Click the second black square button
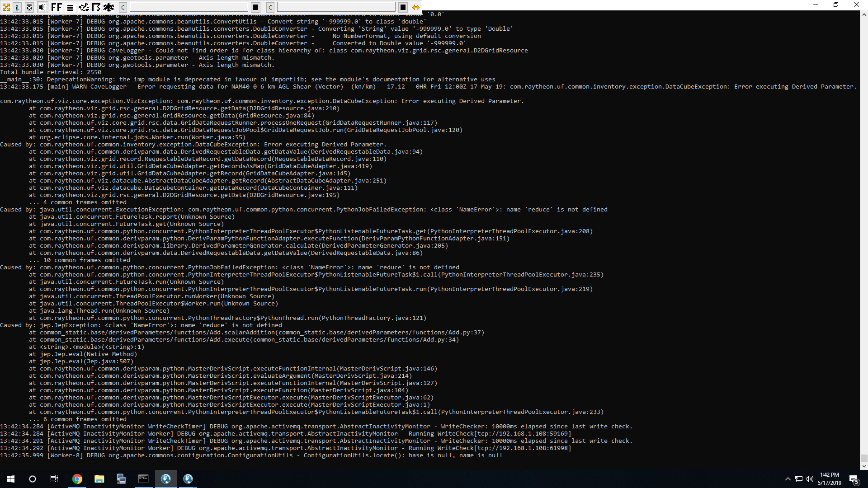 point(403,7)
